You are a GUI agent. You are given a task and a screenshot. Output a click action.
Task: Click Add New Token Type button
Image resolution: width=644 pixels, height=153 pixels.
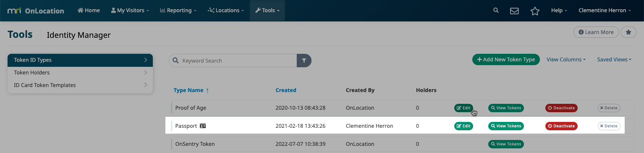click(x=506, y=60)
